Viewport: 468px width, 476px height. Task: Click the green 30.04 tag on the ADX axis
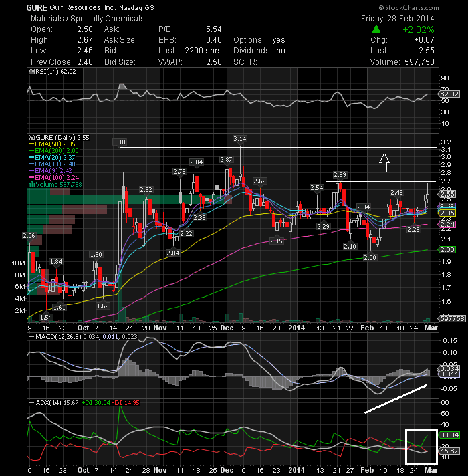click(x=449, y=435)
